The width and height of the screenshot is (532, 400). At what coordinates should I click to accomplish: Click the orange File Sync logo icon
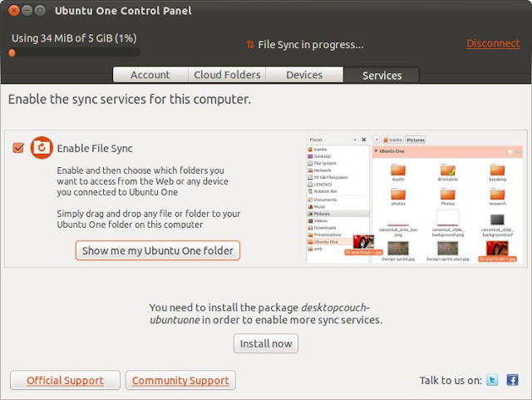[x=42, y=148]
